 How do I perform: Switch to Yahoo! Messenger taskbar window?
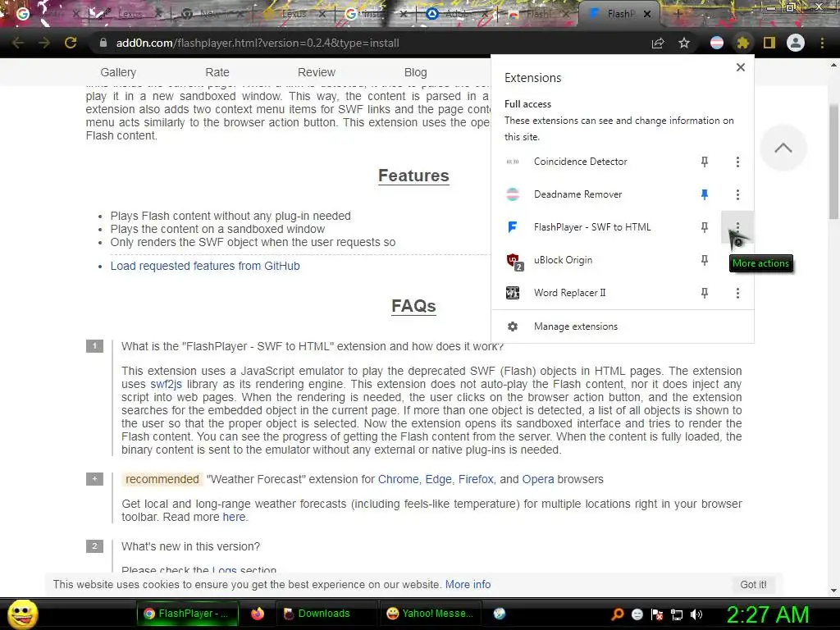[x=430, y=614]
